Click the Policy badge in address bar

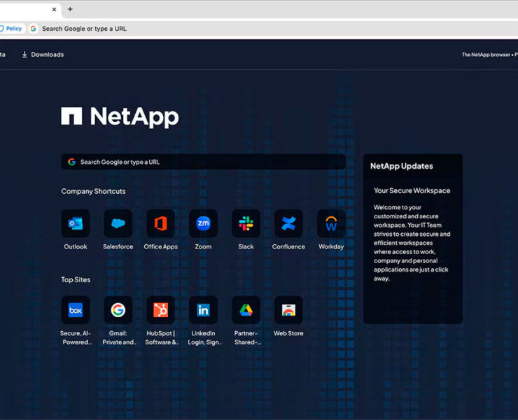click(13, 29)
